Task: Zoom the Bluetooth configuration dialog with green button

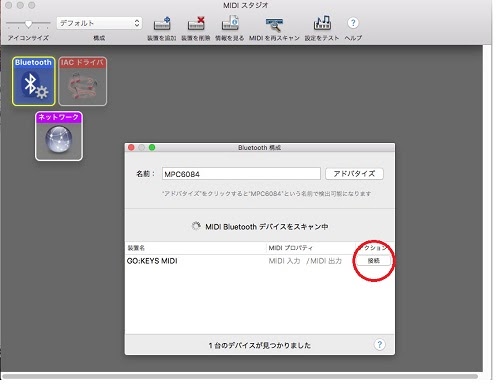Action: [x=152, y=147]
